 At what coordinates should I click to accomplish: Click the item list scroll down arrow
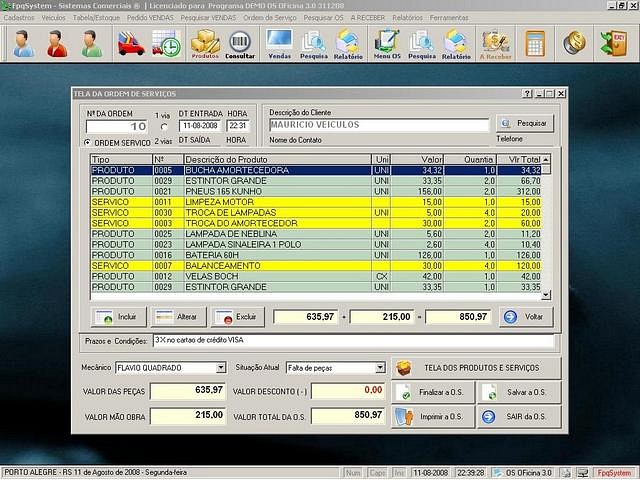pos(546,294)
